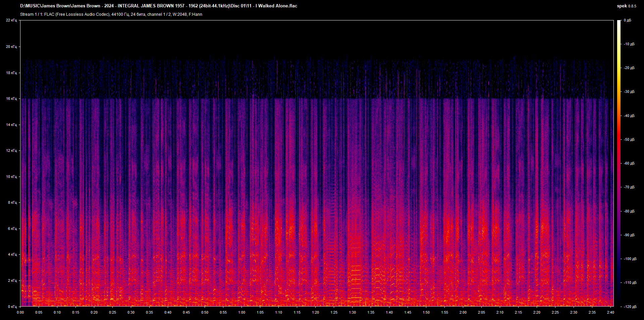The image size is (644, 320).
Task: Click the 0 дБ label at scale top
Action: click(x=627, y=20)
